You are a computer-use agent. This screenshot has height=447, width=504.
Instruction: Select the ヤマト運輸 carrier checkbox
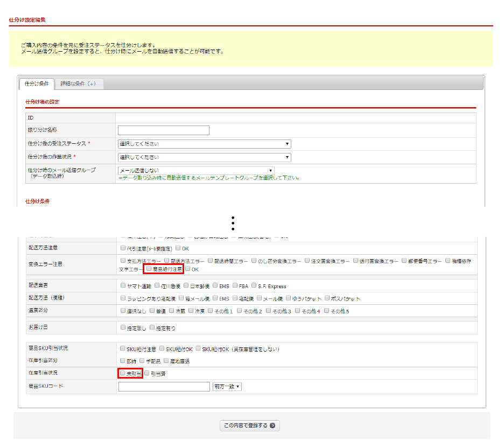coord(123,286)
